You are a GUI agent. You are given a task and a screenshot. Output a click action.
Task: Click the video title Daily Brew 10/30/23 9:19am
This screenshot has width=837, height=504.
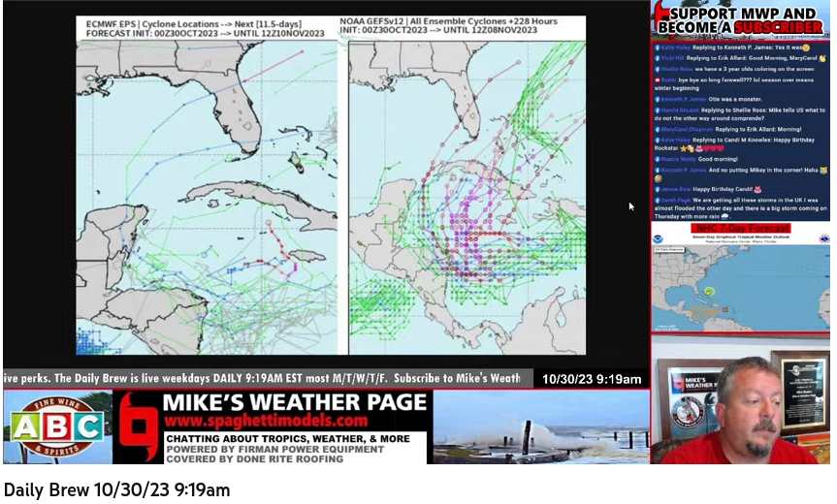click(x=117, y=489)
